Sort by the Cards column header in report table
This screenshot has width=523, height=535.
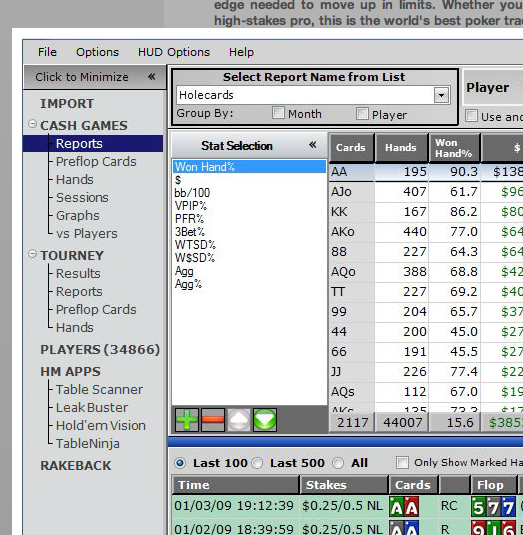351,147
